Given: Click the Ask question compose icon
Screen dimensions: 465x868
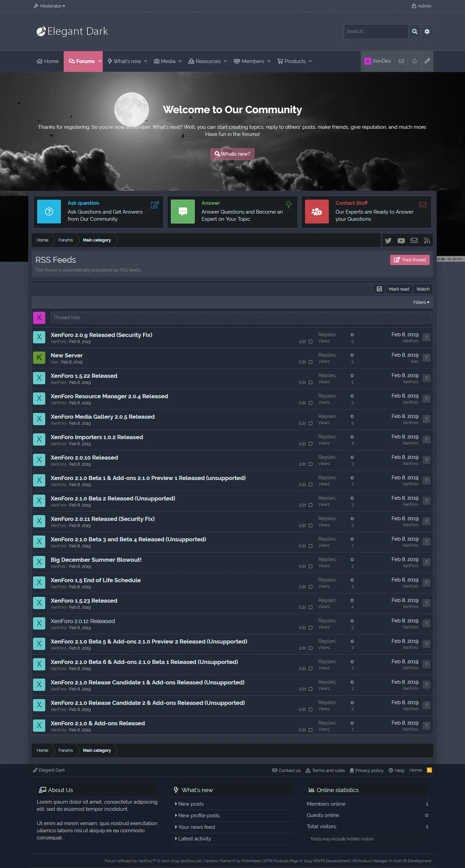Looking at the screenshot, I should (155, 205).
